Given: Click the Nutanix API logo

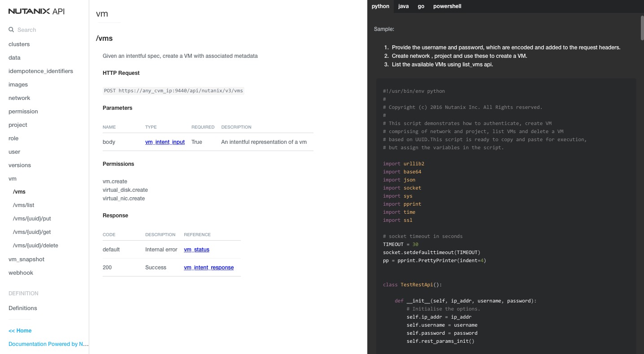Looking at the screenshot, I should [37, 12].
